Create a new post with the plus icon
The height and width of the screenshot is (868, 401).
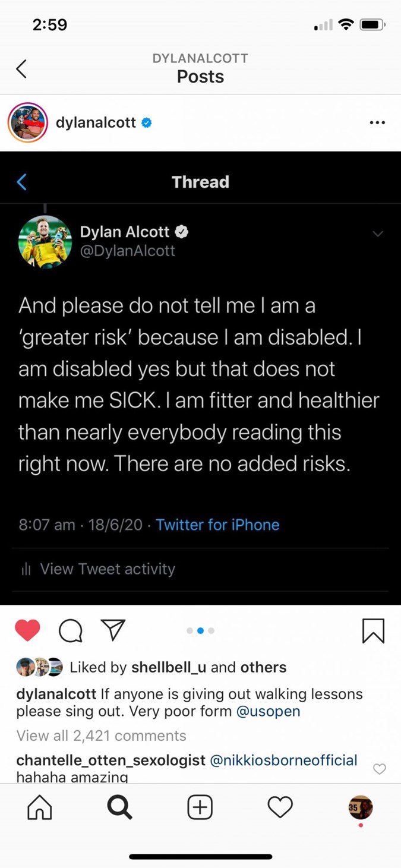[200, 807]
